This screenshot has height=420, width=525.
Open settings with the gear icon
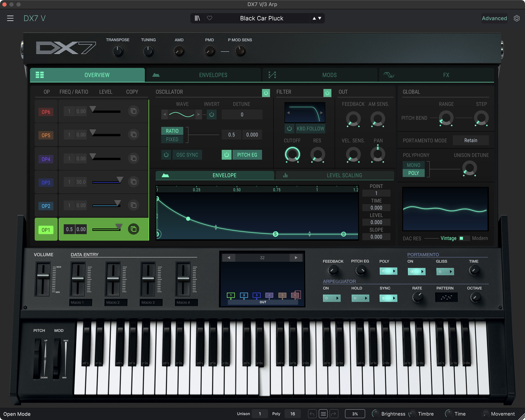coord(517,18)
